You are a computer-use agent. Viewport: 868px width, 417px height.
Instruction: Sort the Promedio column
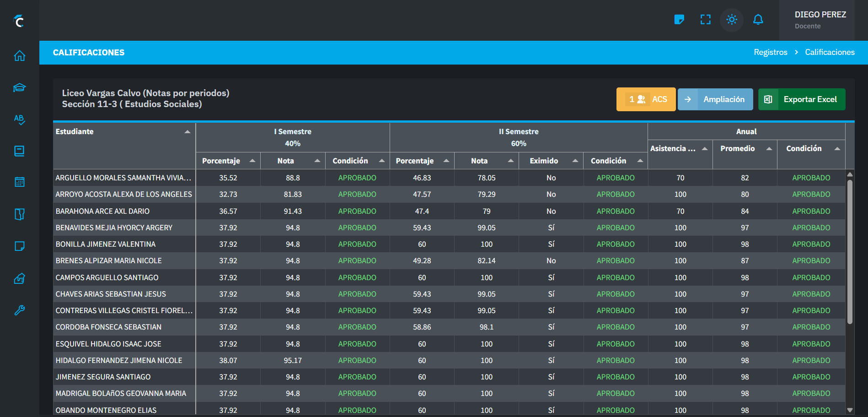(769, 149)
